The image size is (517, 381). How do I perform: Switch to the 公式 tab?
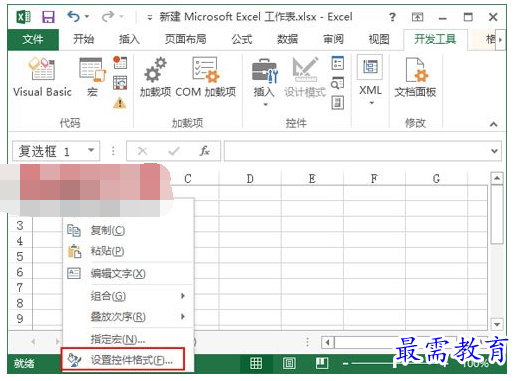coord(242,39)
